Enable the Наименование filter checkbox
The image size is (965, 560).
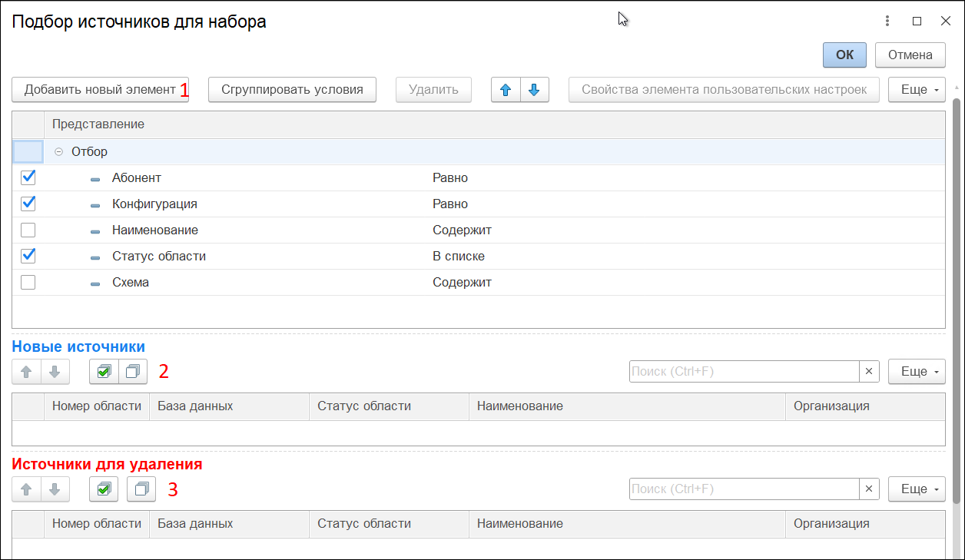28,230
